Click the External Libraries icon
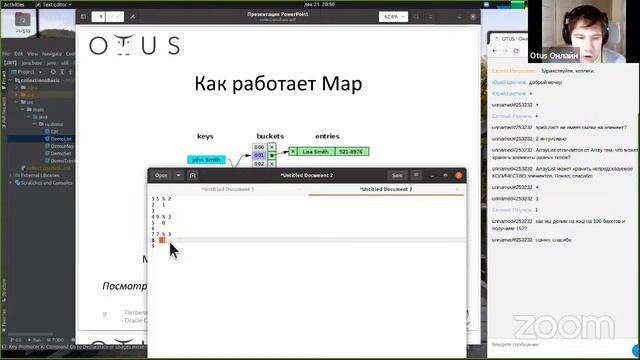The width and height of the screenshot is (640, 360). 17,175
